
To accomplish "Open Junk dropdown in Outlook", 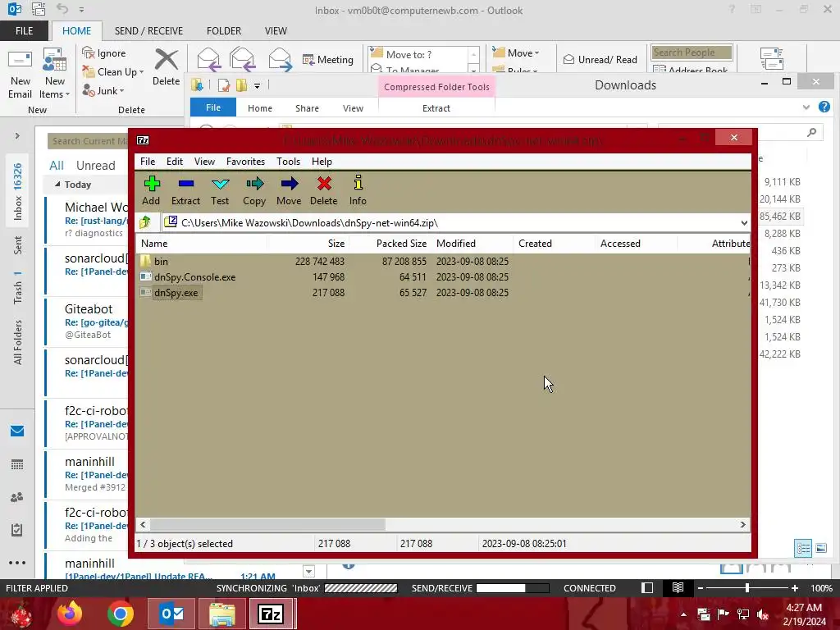I will click(x=103, y=90).
